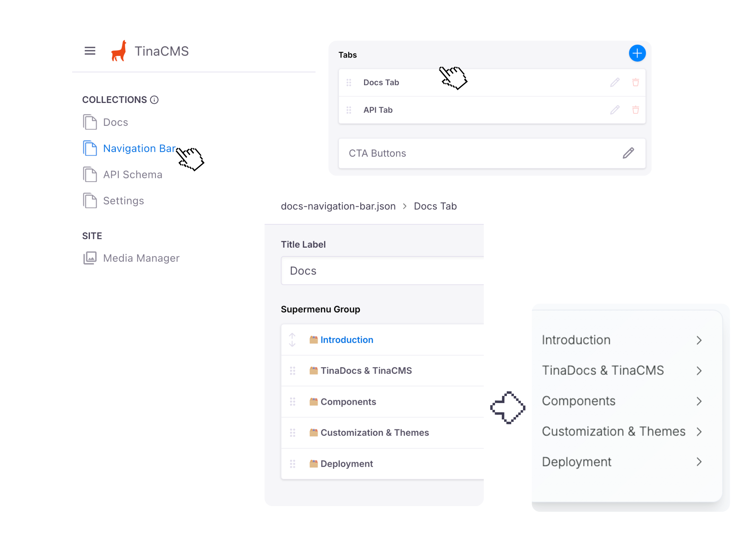756x534 pixels.
Task: Open the Introduction supermenu group item
Action: tap(347, 340)
